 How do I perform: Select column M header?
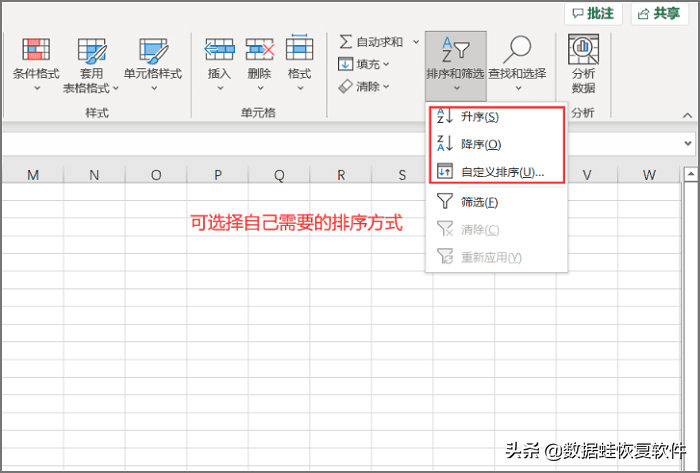33,174
